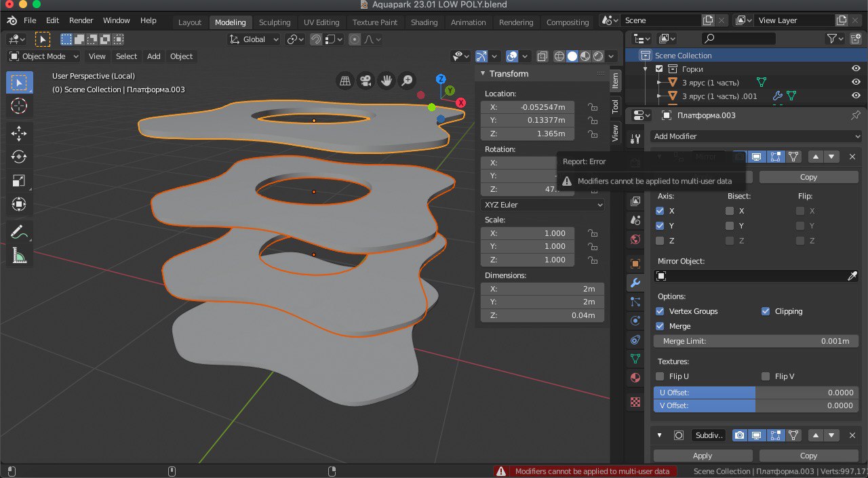This screenshot has width=868, height=478.
Task: Select the Select Box tool
Action: point(19,83)
